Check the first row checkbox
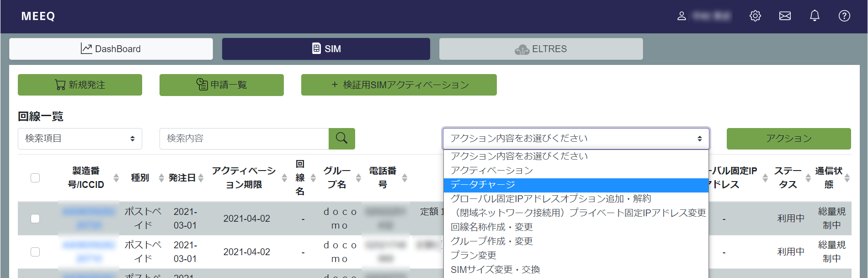Screen dimensions: 868x278 [35, 219]
